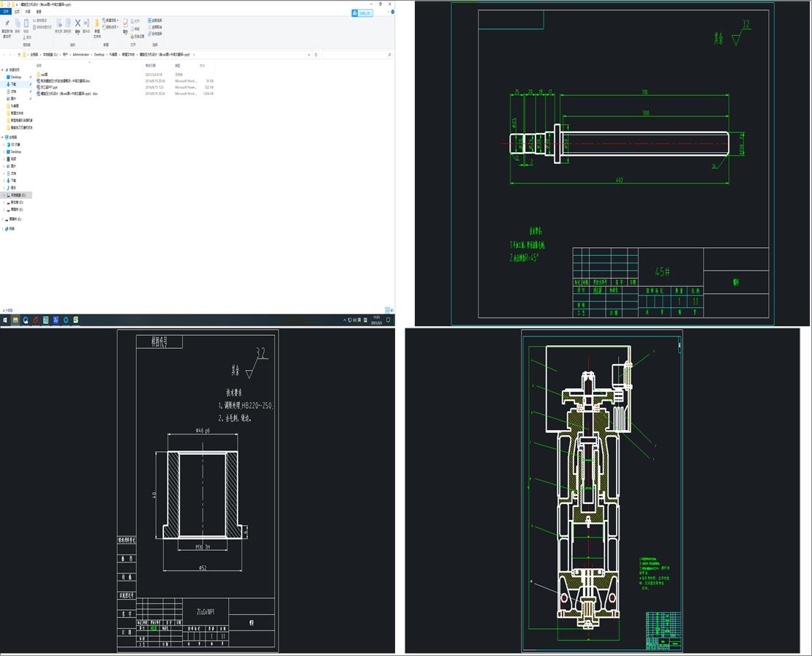Image resolution: width=812 pixels, height=656 pixels.
Task: Select the Rename icon
Action: [86, 22]
